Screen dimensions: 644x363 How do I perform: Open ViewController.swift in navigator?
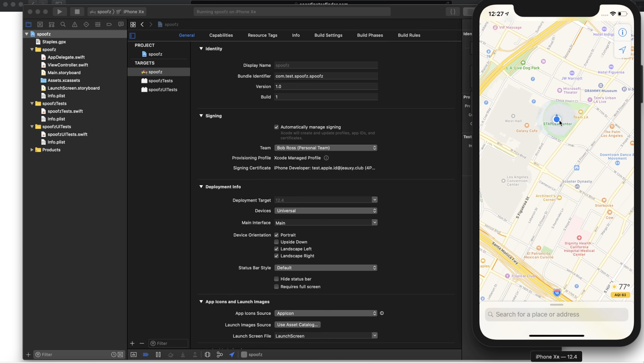click(67, 65)
